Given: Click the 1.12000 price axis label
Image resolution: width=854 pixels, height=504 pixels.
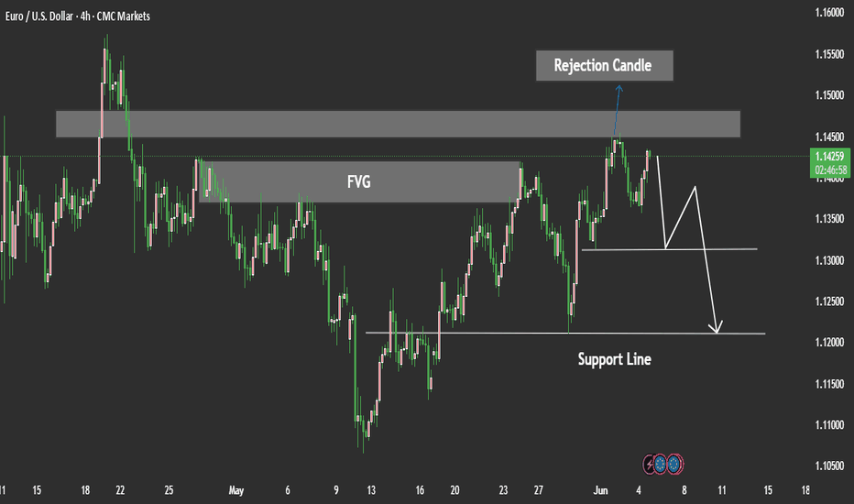Looking at the screenshot, I should pos(829,342).
